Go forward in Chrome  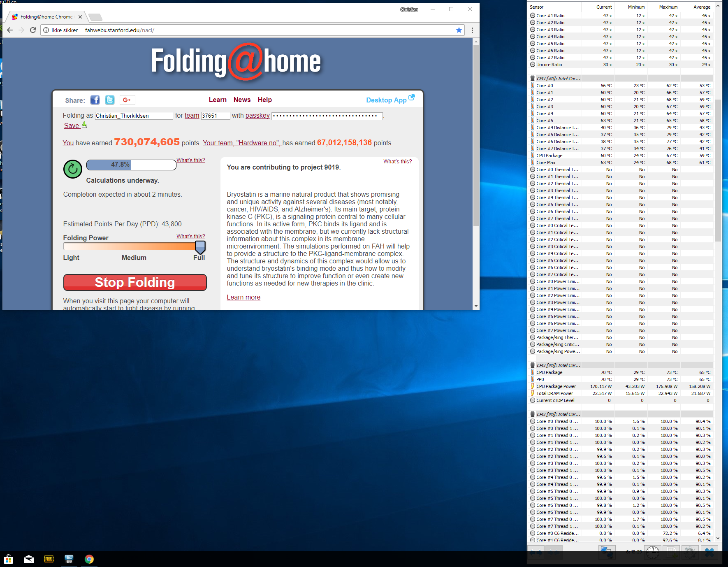click(x=21, y=30)
